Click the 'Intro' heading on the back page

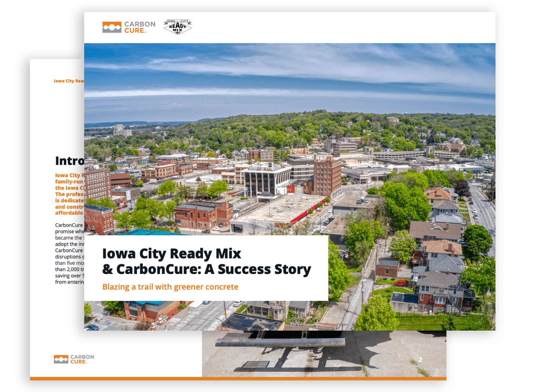[x=69, y=161]
